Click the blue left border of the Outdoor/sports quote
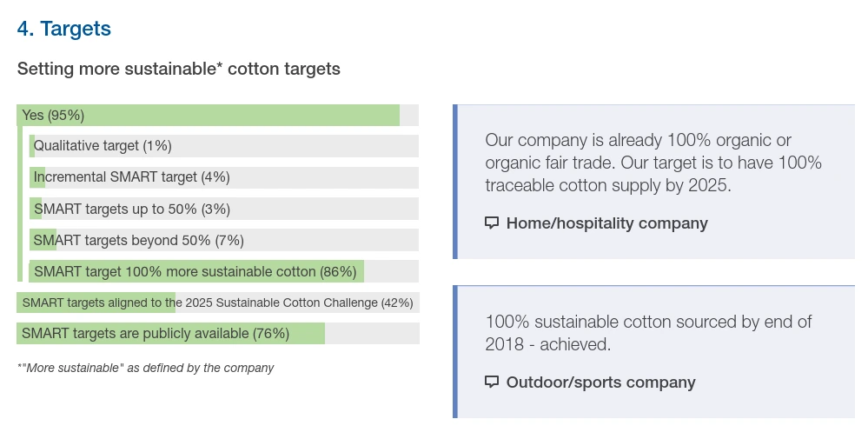 [454, 351]
